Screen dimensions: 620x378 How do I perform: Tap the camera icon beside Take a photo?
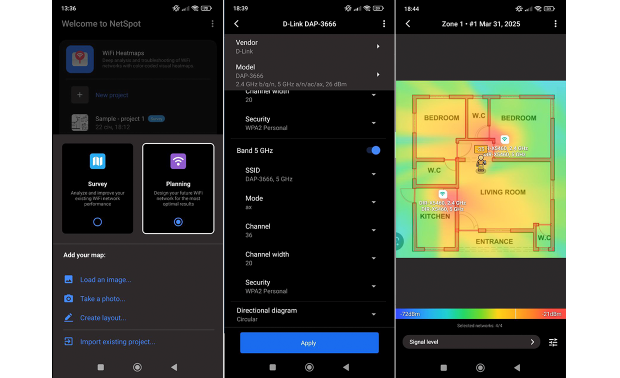pos(68,298)
